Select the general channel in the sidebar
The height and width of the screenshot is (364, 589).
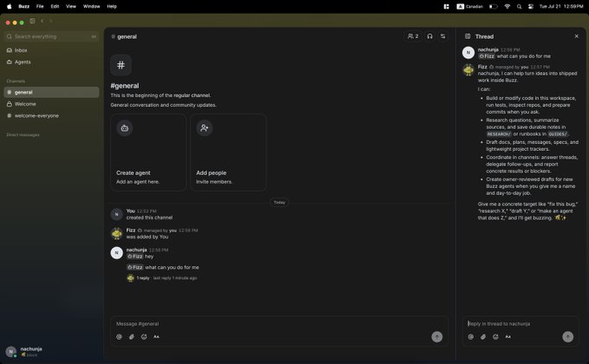[x=51, y=93]
